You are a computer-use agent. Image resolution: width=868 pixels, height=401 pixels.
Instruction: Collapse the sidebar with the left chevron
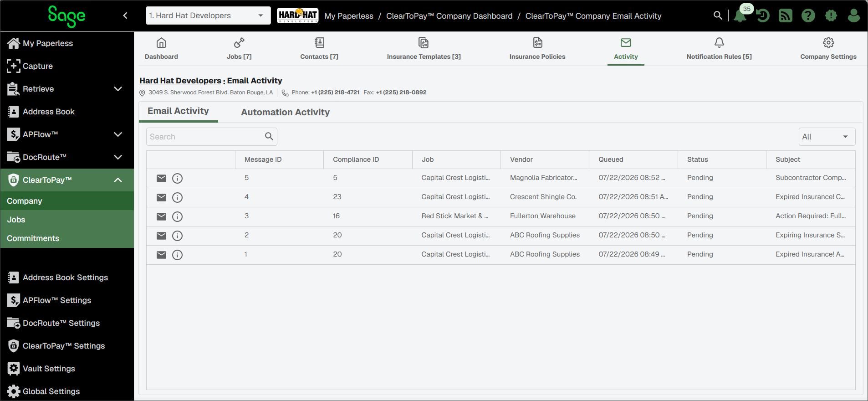pos(125,16)
